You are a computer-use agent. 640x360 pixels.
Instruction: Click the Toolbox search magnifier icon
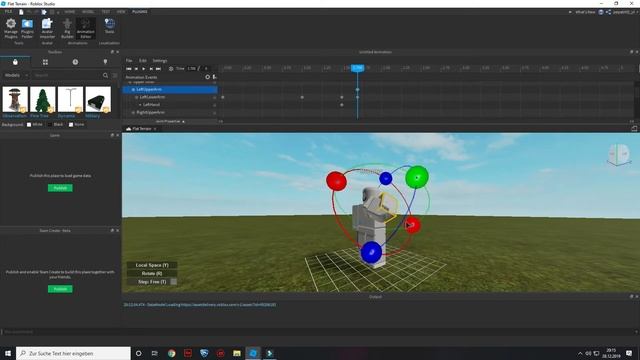[x=105, y=75]
